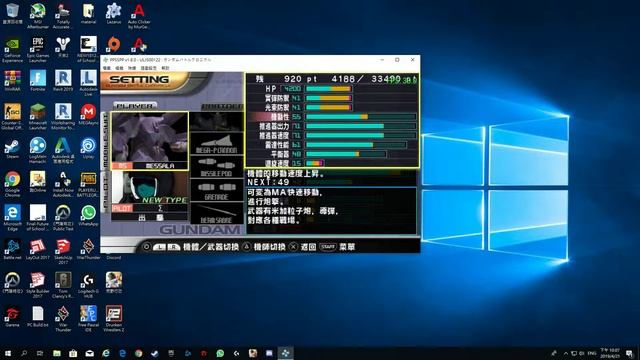Choose the BEAM SABRE weapon slot
This screenshot has width=640, height=360.
(216, 213)
